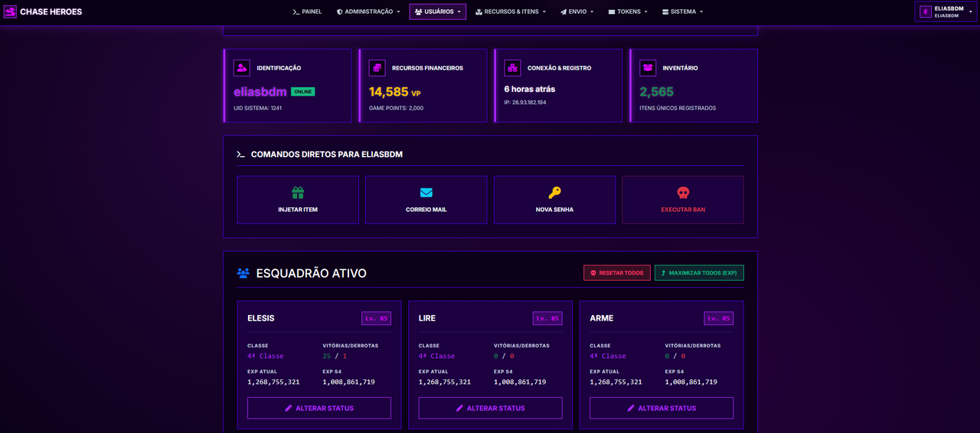This screenshot has width=980, height=433.
Task: Click the LIRE character name
Action: coord(427,318)
